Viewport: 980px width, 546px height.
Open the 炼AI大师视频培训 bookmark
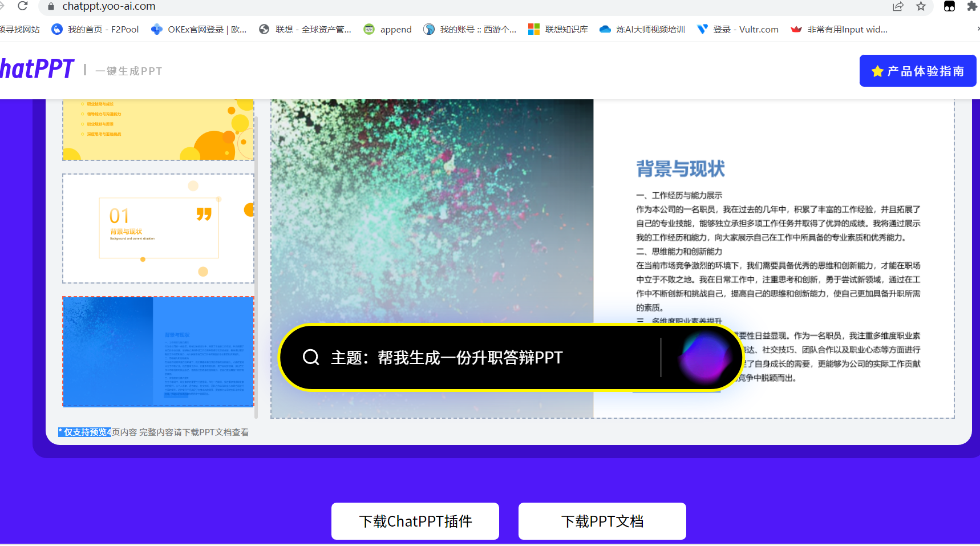(642, 29)
